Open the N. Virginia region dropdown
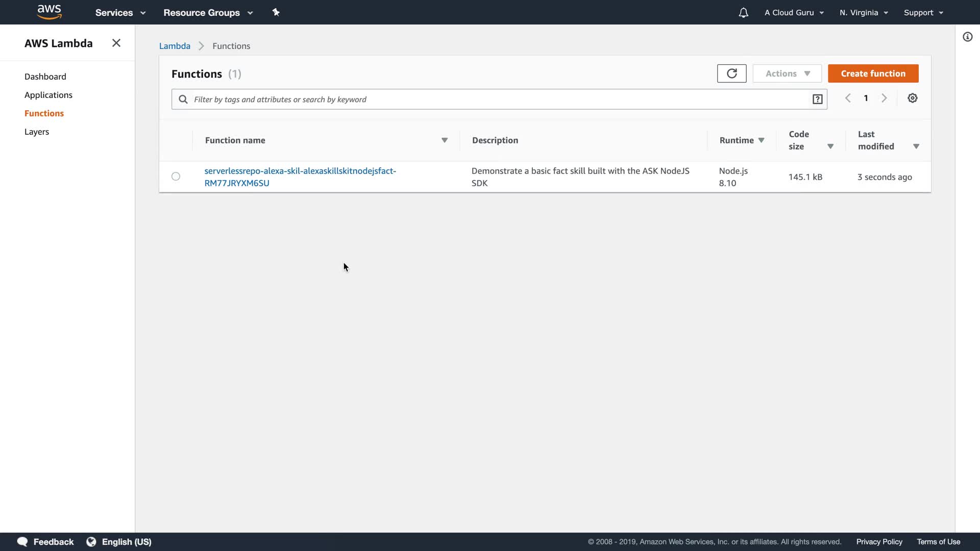 864,13
